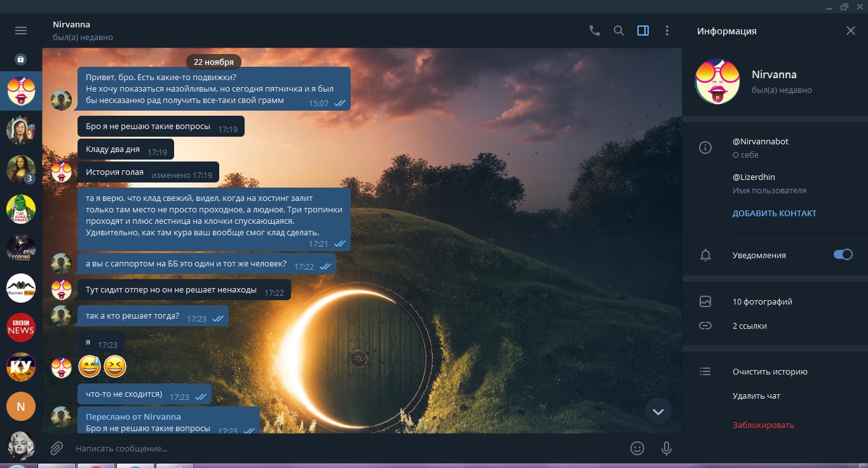Click the photos image icon
The height and width of the screenshot is (468, 868).
(705, 301)
